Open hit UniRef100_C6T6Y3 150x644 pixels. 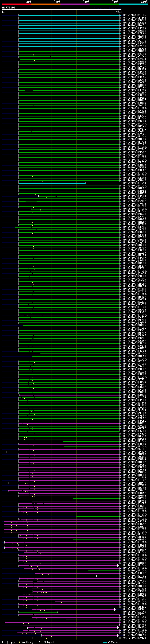(135, 18)
